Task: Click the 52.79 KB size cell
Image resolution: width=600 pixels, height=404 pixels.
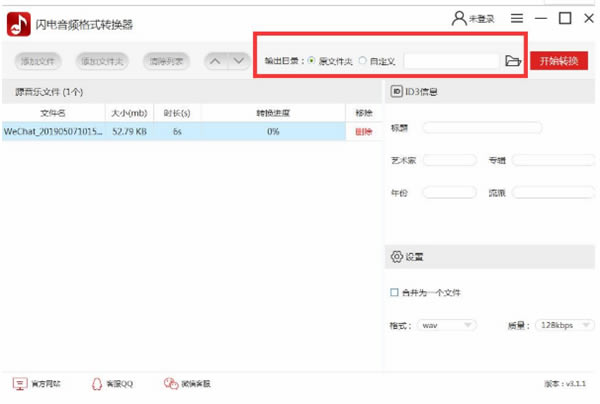Action: click(129, 132)
